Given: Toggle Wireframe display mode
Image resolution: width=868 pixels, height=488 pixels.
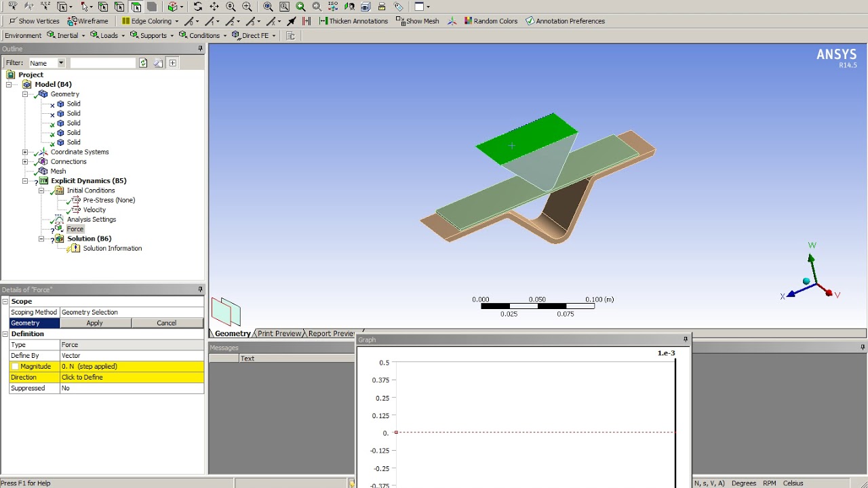Looking at the screenshot, I should coord(88,21).
